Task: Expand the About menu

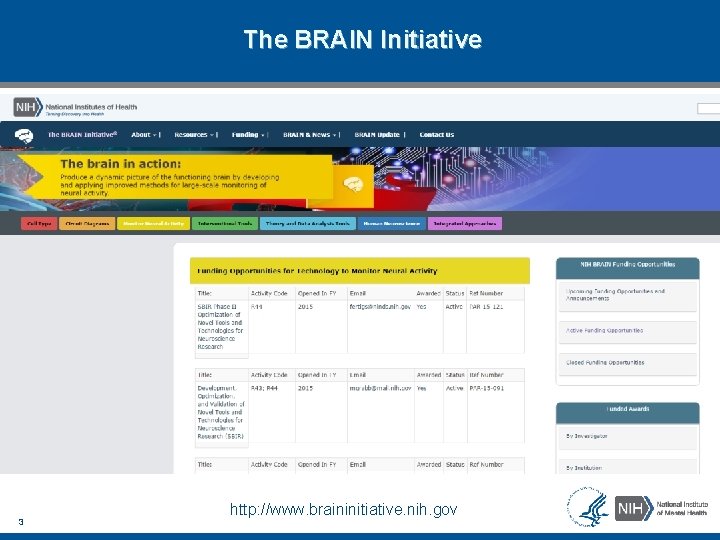Action: pos(144,135)
